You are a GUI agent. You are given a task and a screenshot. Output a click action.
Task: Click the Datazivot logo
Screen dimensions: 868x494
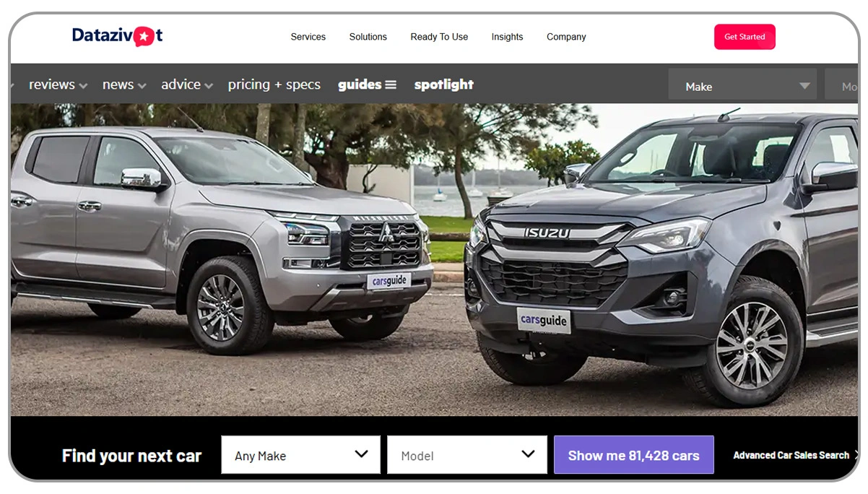(118, 36)
